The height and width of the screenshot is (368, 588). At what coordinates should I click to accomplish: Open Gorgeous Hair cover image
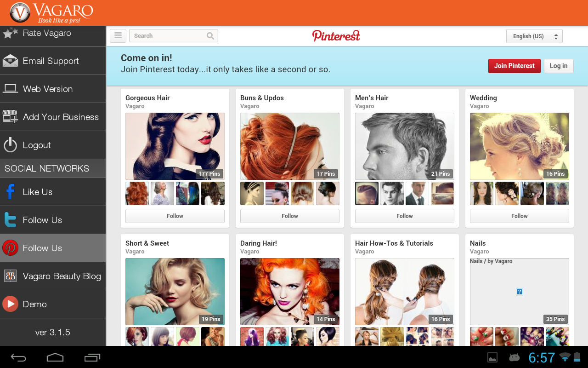click(x=175, y=146)
